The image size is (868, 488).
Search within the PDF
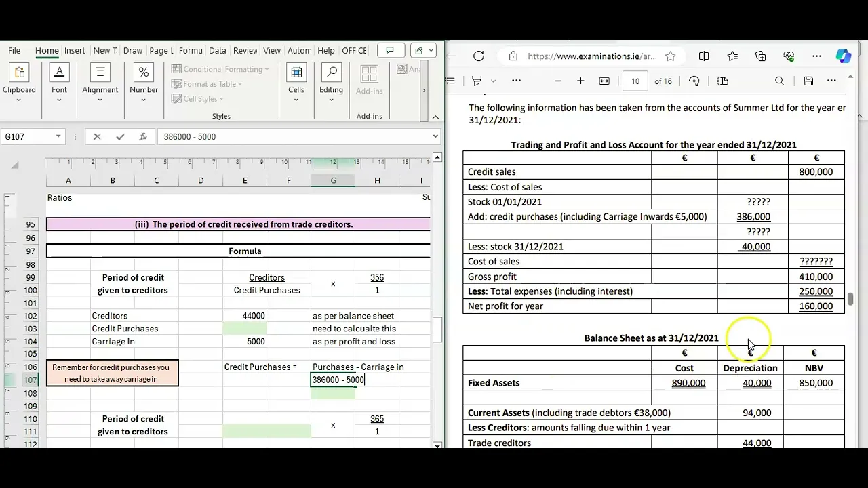[x=780, y=81]
